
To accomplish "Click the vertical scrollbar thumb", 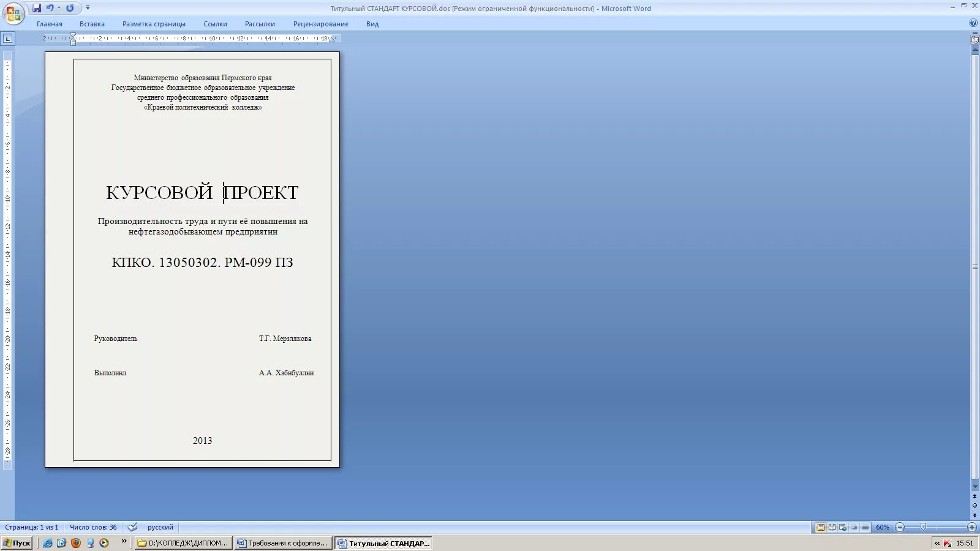I will pos(975,266).
